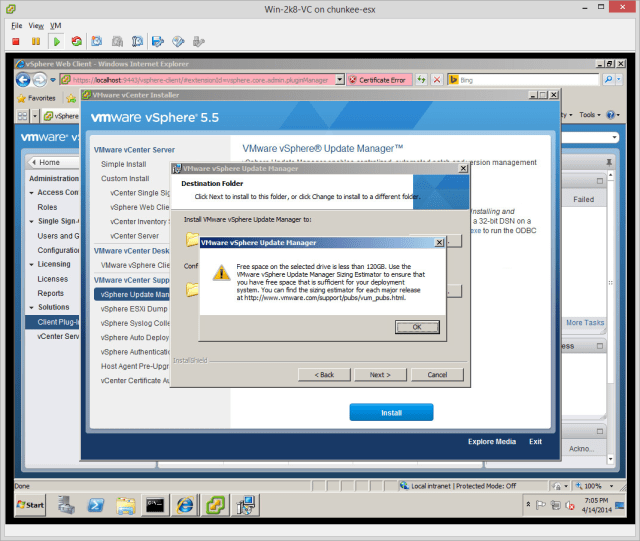Click the blue Install button
Viewport: 640px width, 541px height.
(x=391, y=412)
